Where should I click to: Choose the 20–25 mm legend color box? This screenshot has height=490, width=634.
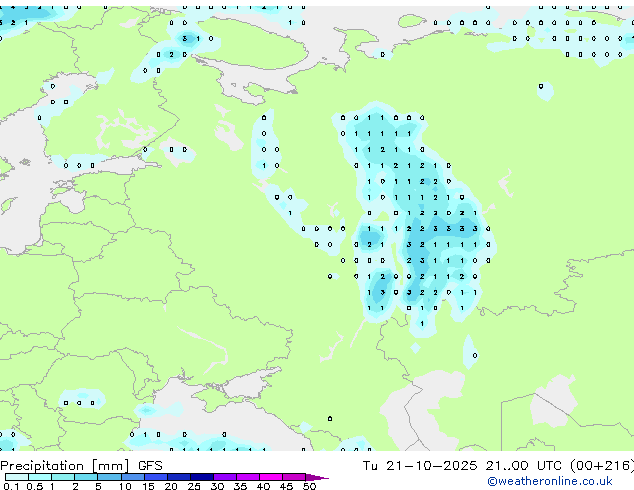pos(178,477)
